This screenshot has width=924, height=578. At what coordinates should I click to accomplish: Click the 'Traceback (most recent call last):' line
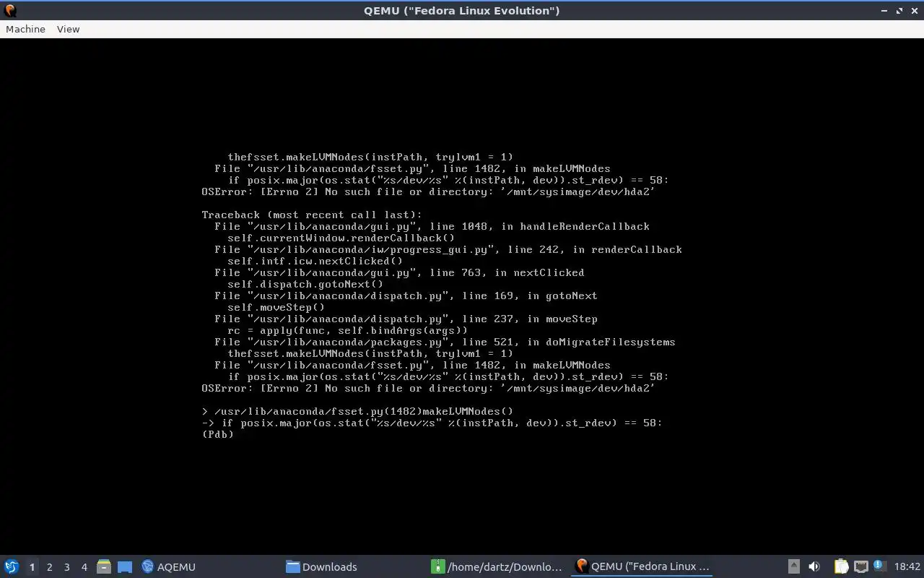point(312,215)
